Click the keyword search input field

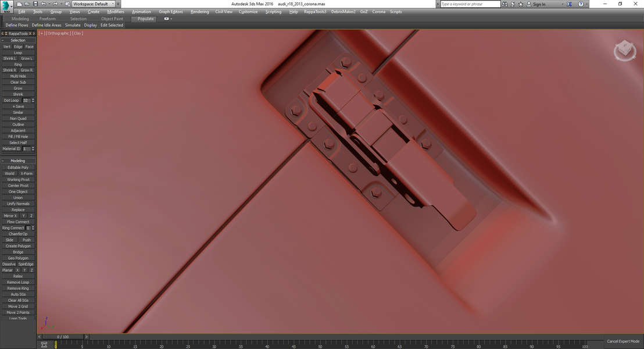(x=470, y=4)
